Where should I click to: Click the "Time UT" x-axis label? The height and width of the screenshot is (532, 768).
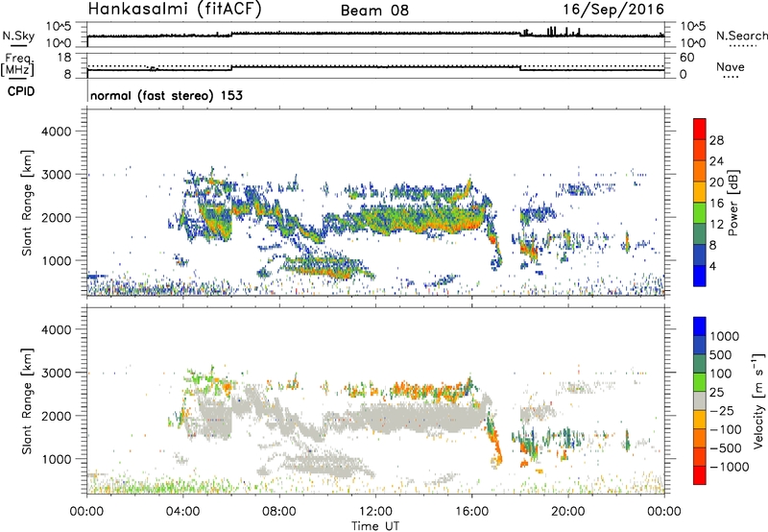(375, 526)
